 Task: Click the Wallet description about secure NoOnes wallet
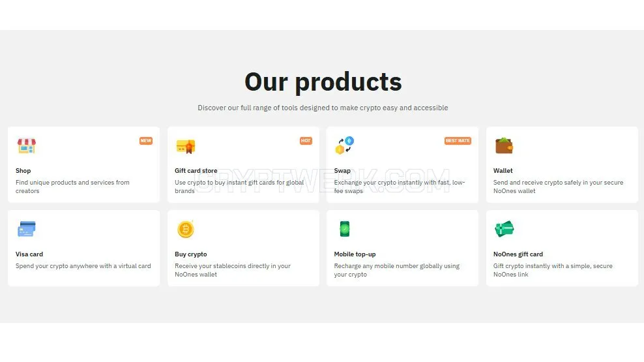(558, 187)
